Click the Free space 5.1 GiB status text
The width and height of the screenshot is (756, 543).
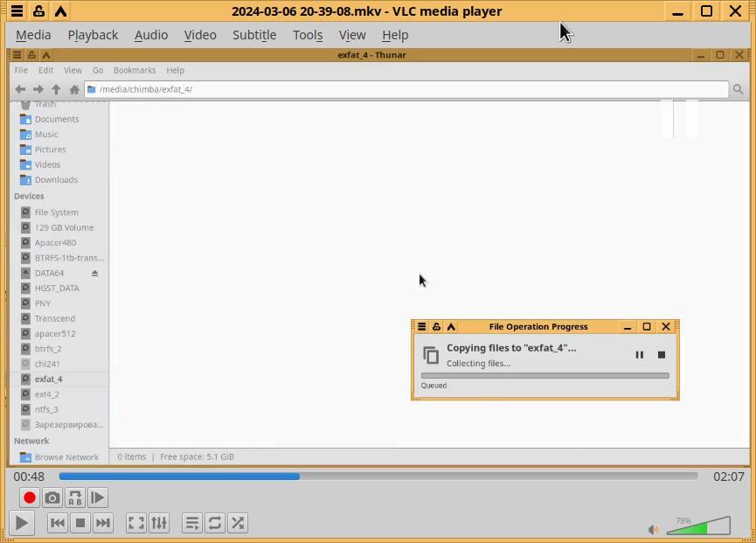click(197, 456)
